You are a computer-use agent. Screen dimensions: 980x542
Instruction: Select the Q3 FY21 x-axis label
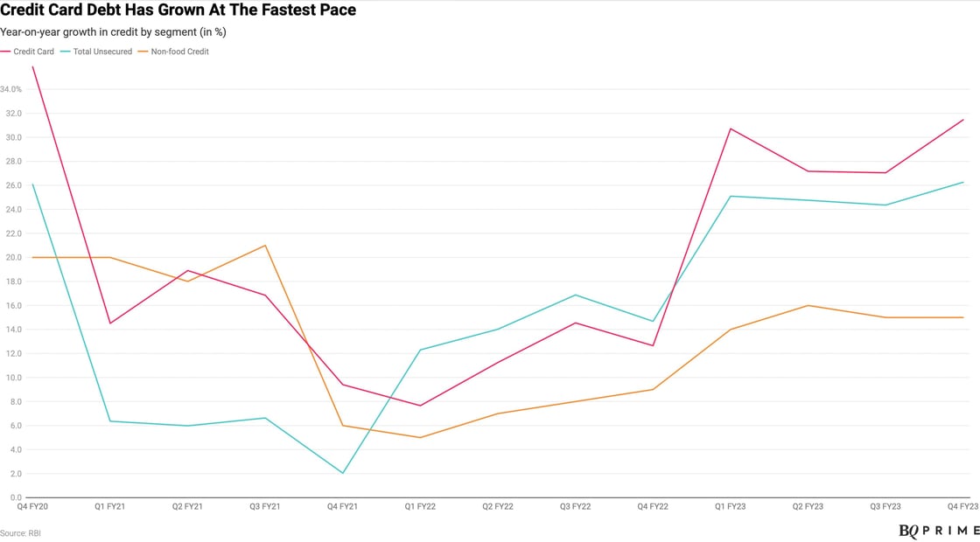pyautogui.click(x=265, y=506)
